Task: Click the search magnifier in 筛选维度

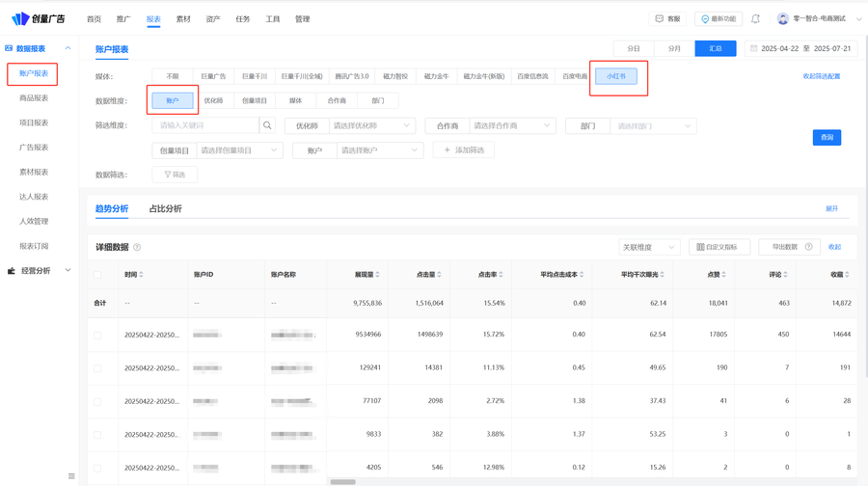Action: coord(267,125)
